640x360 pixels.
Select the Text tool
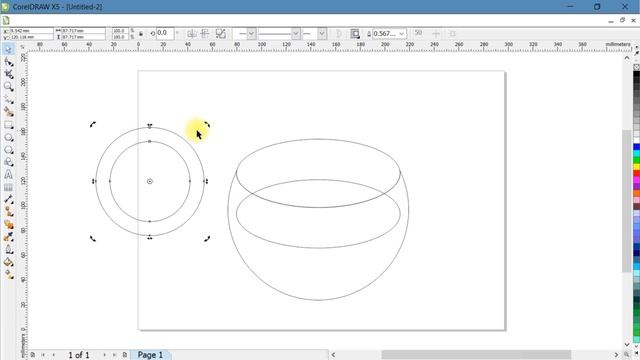(8, 175)
